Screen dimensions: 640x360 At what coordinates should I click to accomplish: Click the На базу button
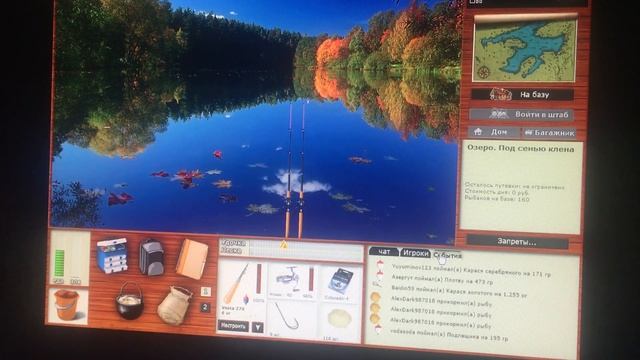(x=523, y=95)
